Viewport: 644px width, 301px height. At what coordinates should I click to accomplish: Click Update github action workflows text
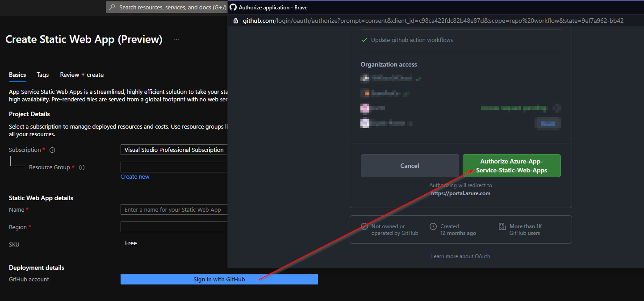pyautogui.click(x=412, y=40)
